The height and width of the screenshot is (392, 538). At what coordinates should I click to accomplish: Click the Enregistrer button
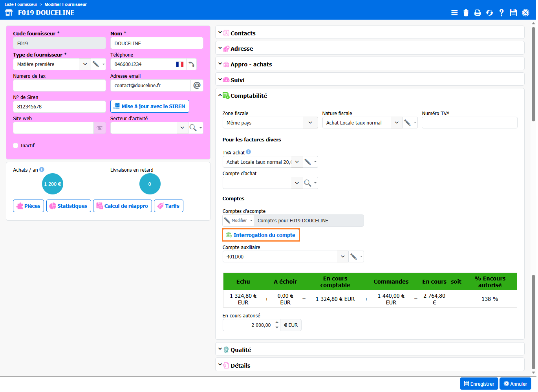(479, 384)
